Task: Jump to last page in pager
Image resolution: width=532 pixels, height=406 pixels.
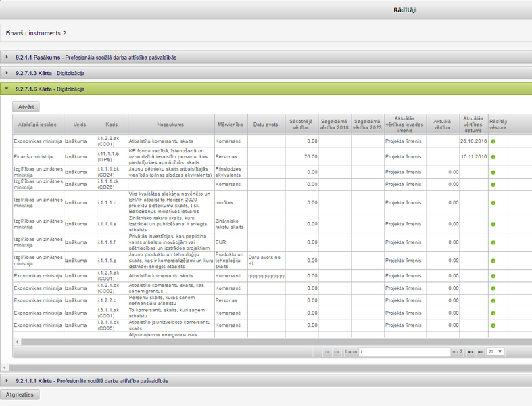Action: [480, 352]
